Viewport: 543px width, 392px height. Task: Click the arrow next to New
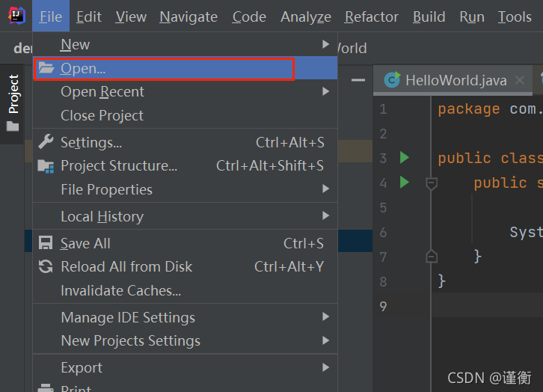pos(325,44)
